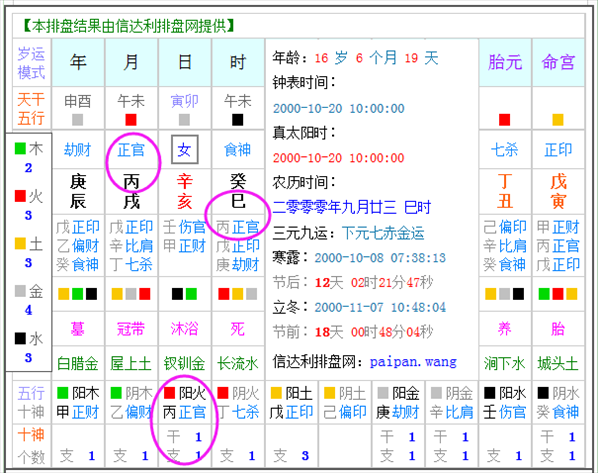Click the 阳土 戊正印 cell
Image resolution: width=598 pixels, height=473 pixels.
pos(291,402)
